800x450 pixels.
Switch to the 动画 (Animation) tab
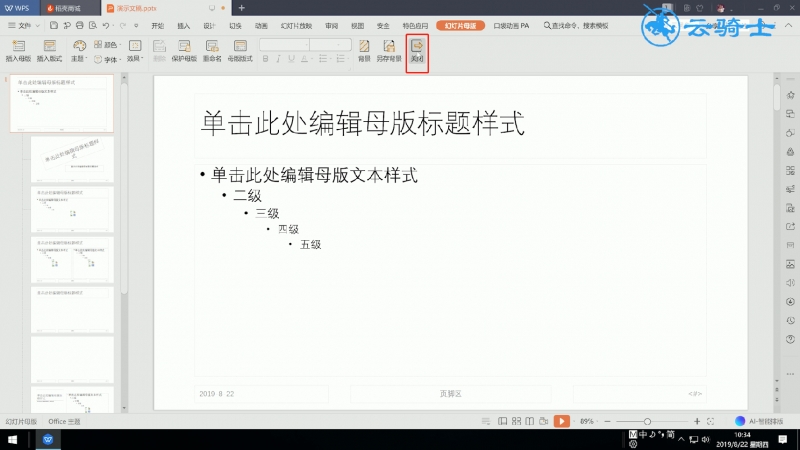pos(261,26)
